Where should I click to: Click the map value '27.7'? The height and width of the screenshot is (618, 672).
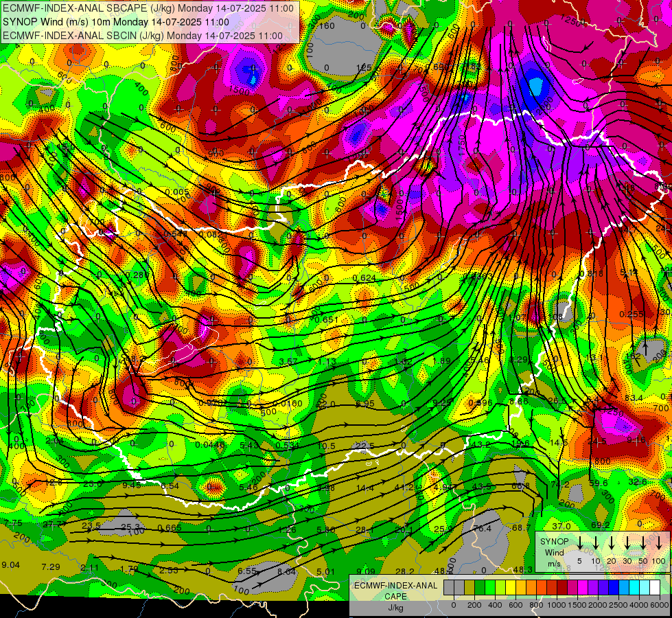[52, 524]
